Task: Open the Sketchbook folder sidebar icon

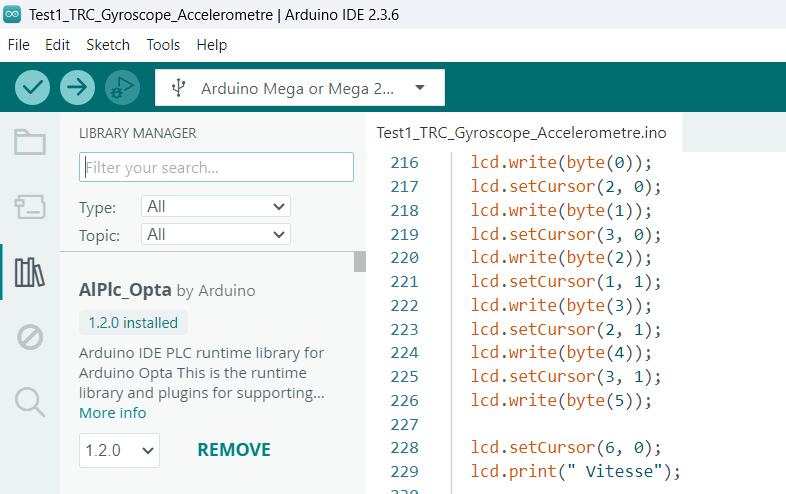Action: tap(30, 142)
